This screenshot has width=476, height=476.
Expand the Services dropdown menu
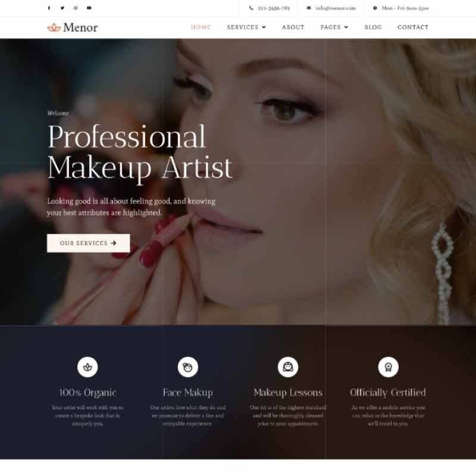pyautogui.click(x=246, y=27)
